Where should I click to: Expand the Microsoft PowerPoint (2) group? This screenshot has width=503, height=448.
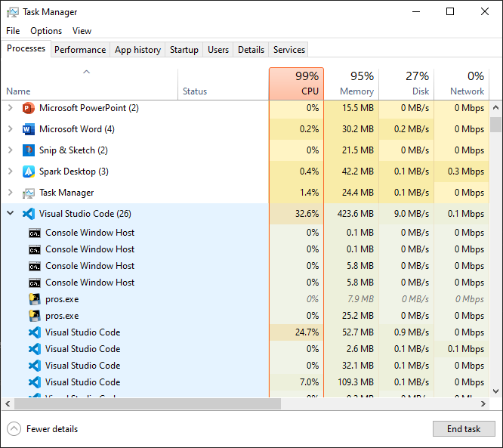(11, 108)
